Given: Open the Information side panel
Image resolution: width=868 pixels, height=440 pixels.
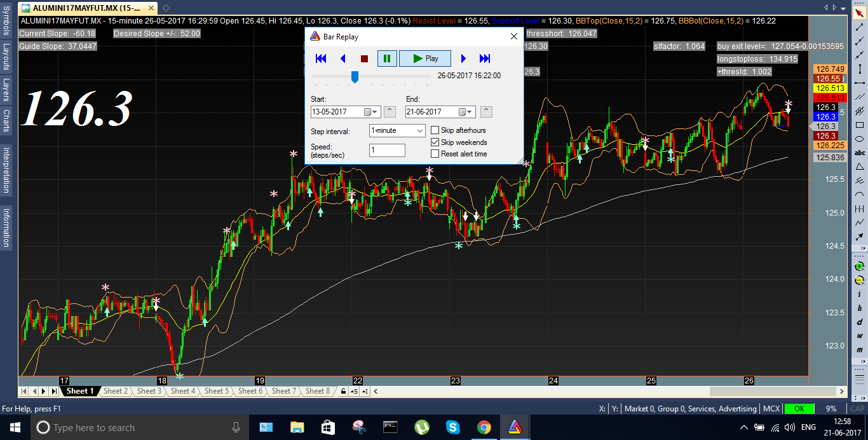Looking at the screenshot, I should 6,227.
